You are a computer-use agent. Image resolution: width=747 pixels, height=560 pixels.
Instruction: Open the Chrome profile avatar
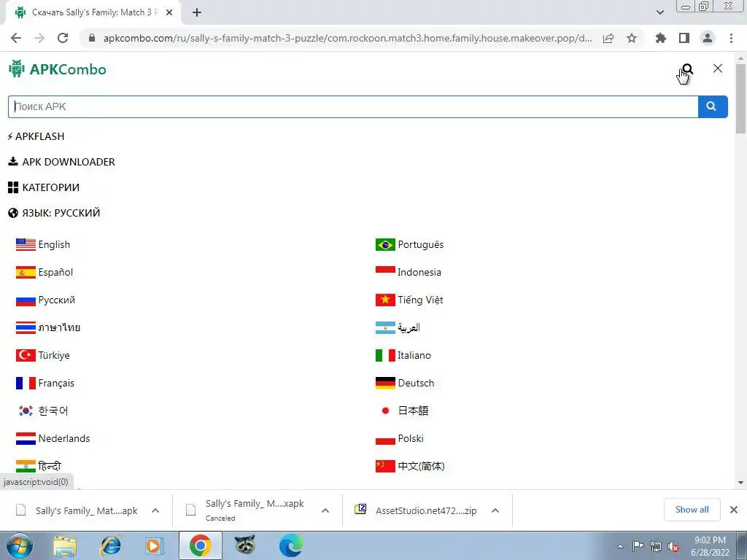708,38
